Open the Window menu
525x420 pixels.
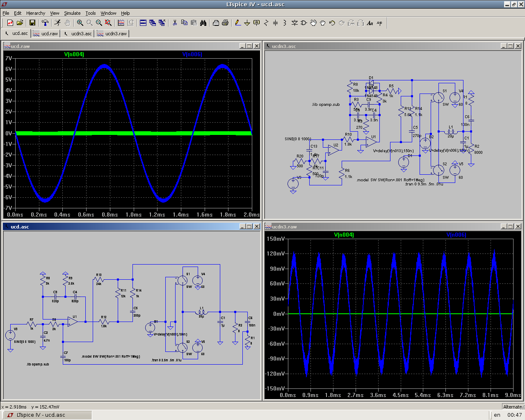[108, 13]
